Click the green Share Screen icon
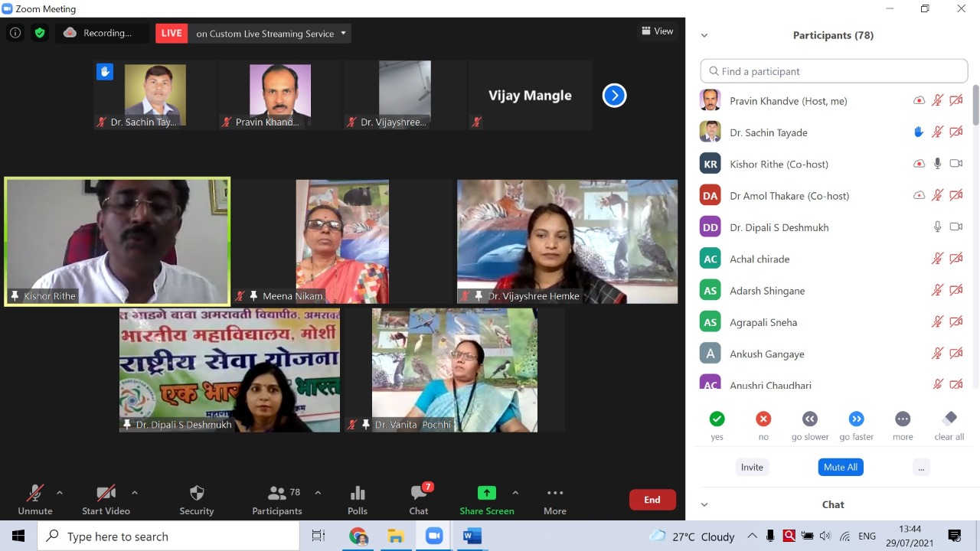Image resolution: width=980 pixels, height=551 pixels. [486, 493]
